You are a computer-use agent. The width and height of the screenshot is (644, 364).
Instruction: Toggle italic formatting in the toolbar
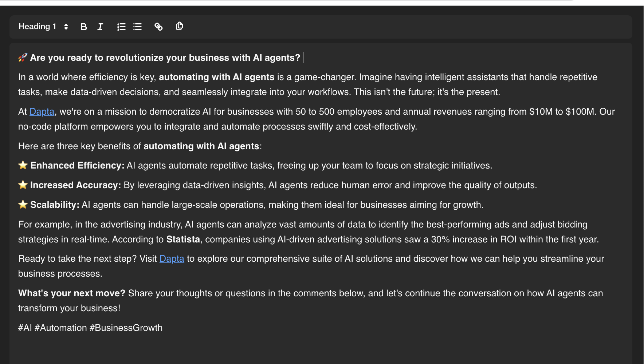[100, 27]
